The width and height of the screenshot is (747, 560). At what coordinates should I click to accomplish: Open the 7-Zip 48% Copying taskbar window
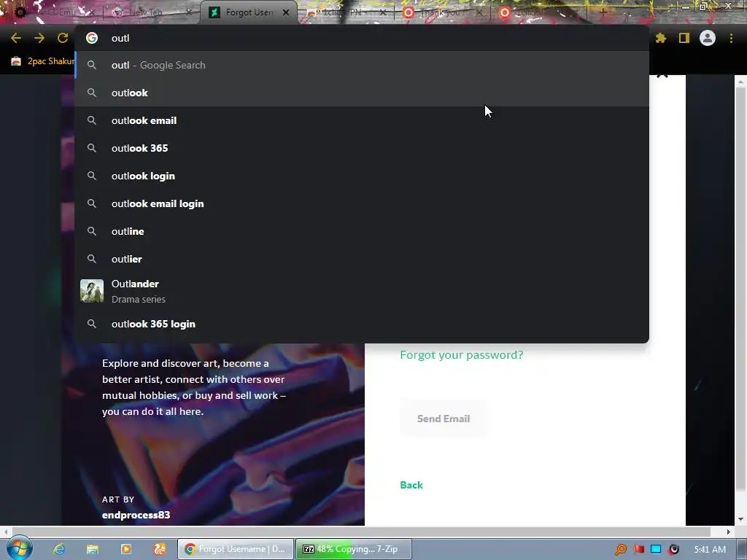pyautogui.click(x=353, y=549)
